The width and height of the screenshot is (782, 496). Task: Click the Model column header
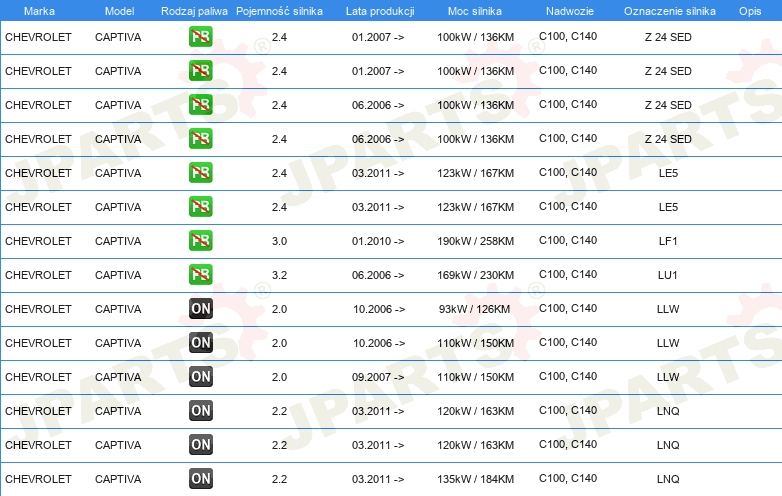click(119, 11)
